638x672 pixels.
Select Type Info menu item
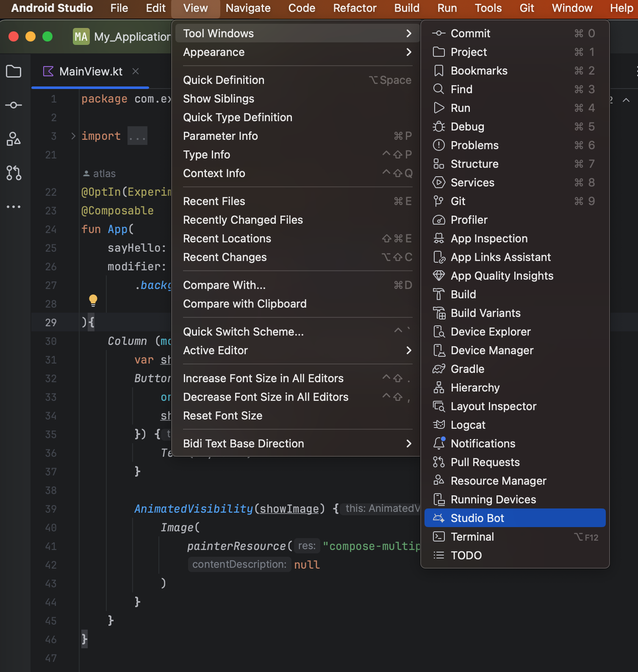(x=297, y=154)
